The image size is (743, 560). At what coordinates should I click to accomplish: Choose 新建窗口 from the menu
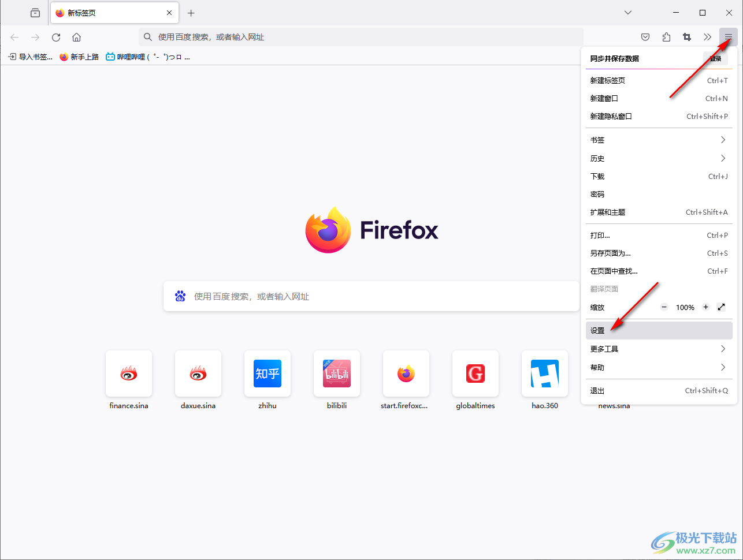pyautogui.click(x=659, y=99)
